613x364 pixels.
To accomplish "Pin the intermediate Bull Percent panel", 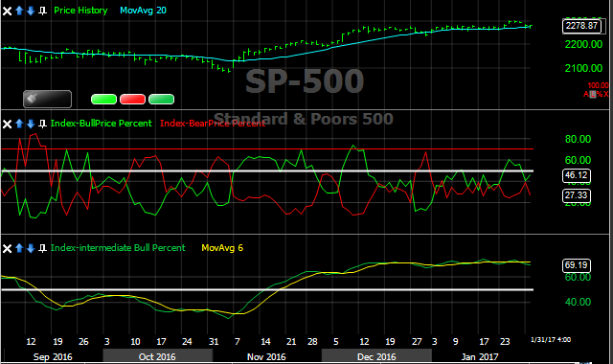I will 42,248.
